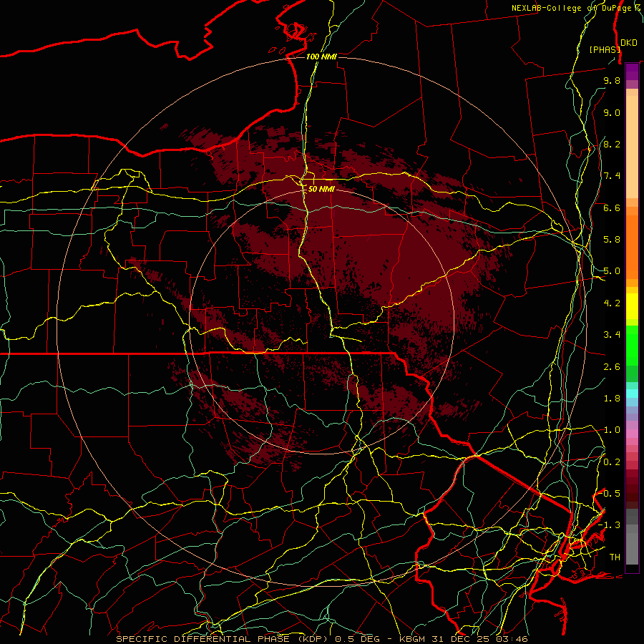Click the 2.6 scale value
644x644 pixels.
(x=612, y=367)
